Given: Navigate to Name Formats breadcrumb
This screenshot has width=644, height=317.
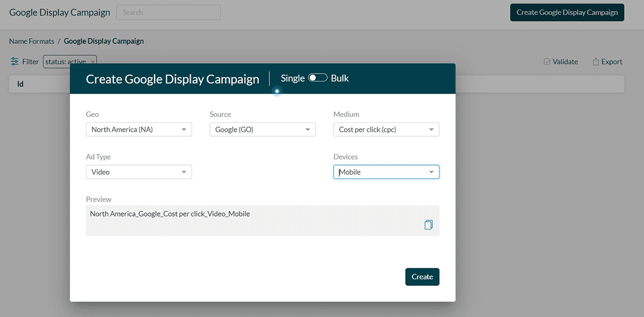Looking at the screenshot, I should click(31, 41).
